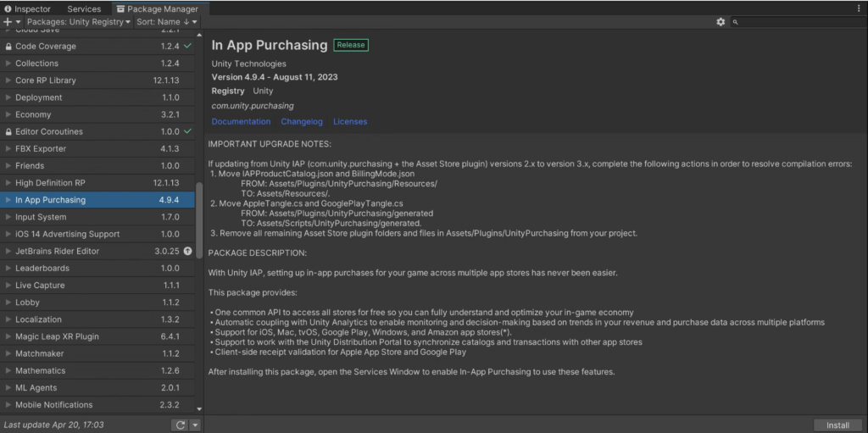Open dropdown arrow next to refresh button
Viewport: 868px width, 433px height.
195,425
